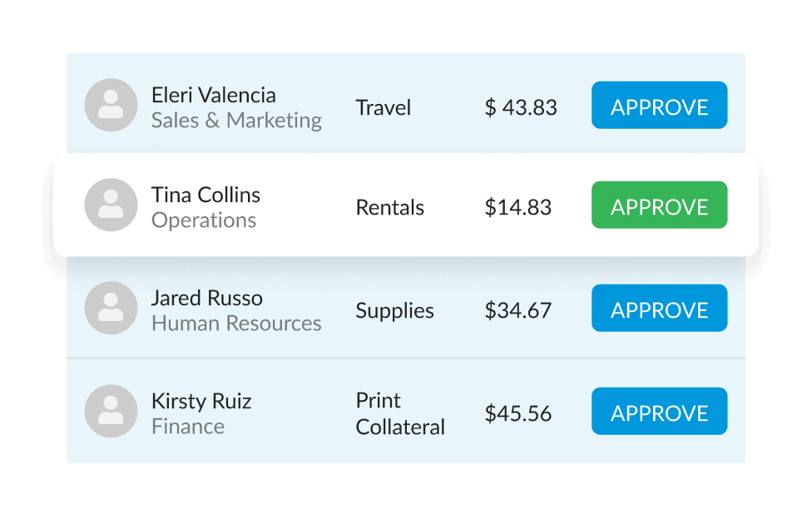Select the $14.83 amount
This screenshot has width=812, height=519.
click(x=517, y=207)
